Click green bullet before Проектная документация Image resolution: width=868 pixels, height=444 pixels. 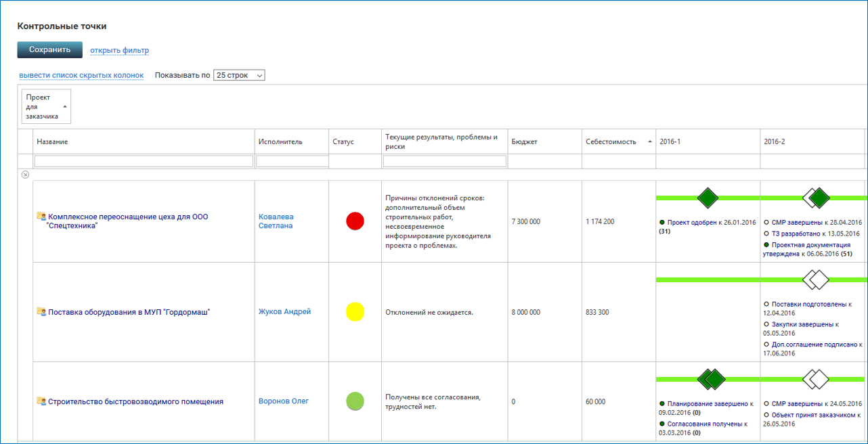(x=766, y=245)
